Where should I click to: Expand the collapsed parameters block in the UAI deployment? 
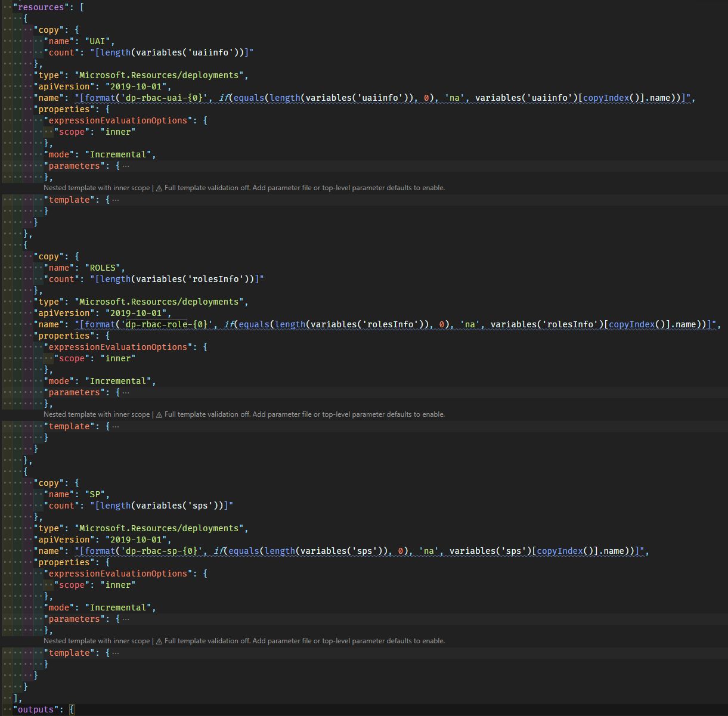click(125, 165)
